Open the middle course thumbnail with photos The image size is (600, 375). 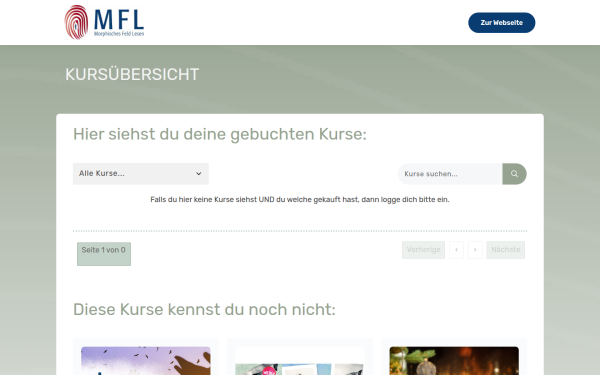[300, 361]
